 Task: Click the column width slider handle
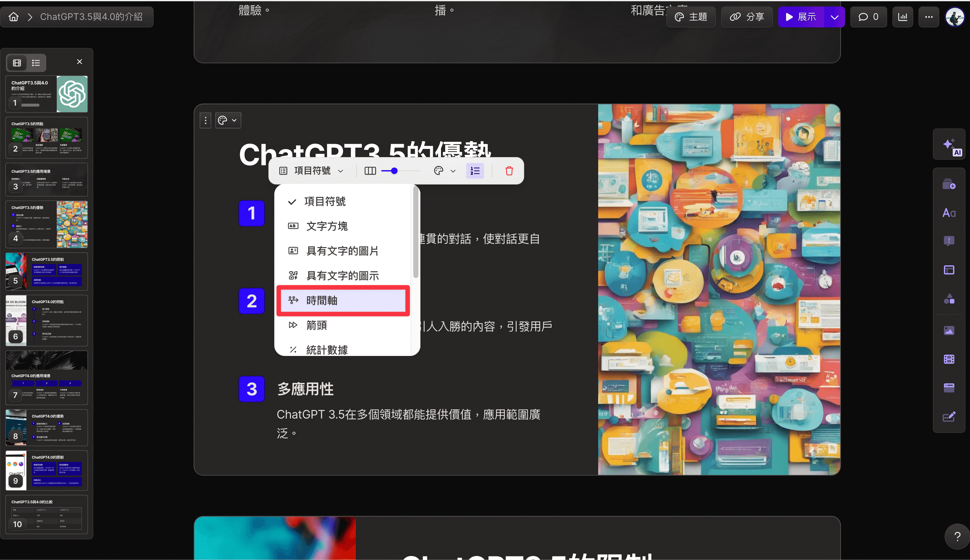coord(394,171)
